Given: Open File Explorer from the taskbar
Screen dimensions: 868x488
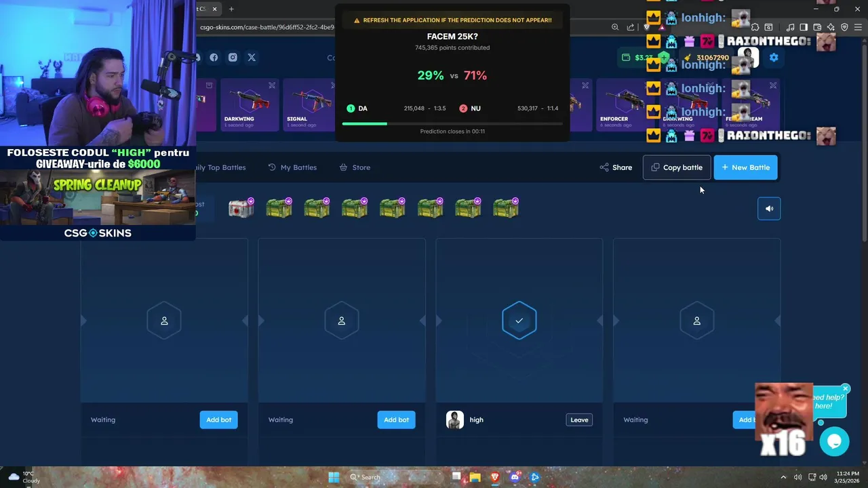Looking at the screenshot, I should tap(475, 477).
